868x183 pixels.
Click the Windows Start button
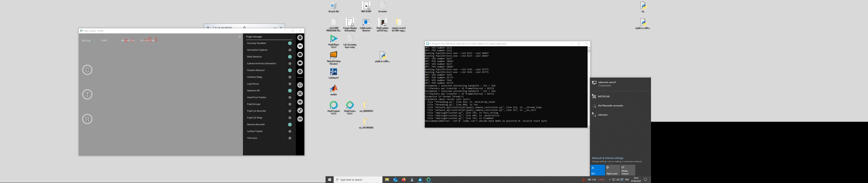(330, 180)
